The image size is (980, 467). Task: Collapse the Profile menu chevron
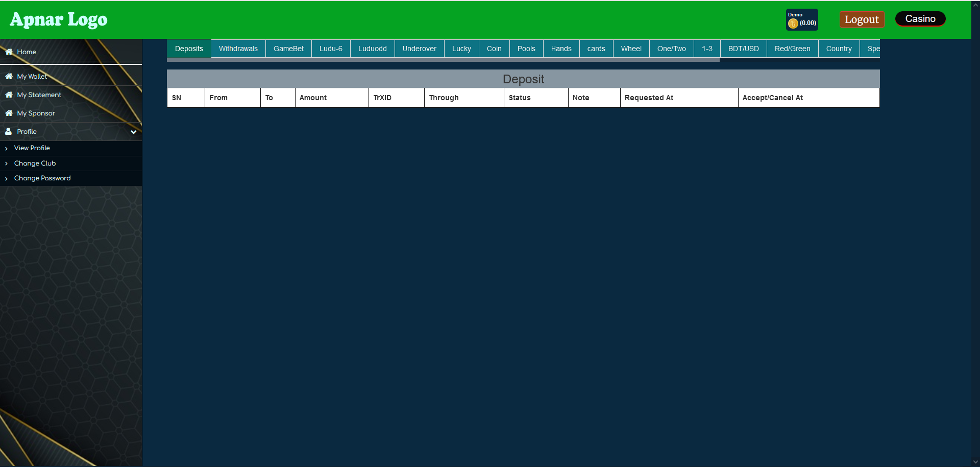coord(133,132)
